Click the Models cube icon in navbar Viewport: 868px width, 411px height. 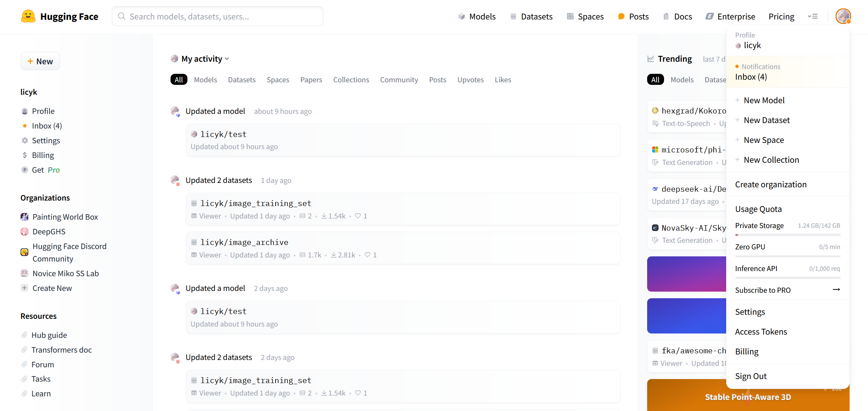tap(462, 17)
